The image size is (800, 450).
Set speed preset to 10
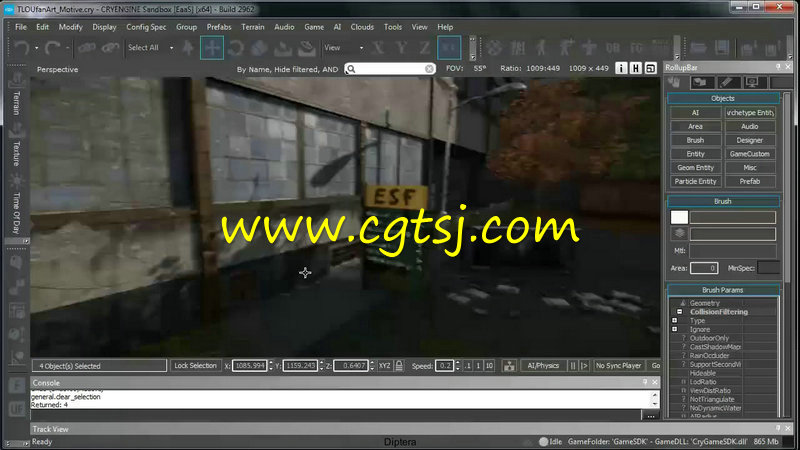tap(489, 366)
